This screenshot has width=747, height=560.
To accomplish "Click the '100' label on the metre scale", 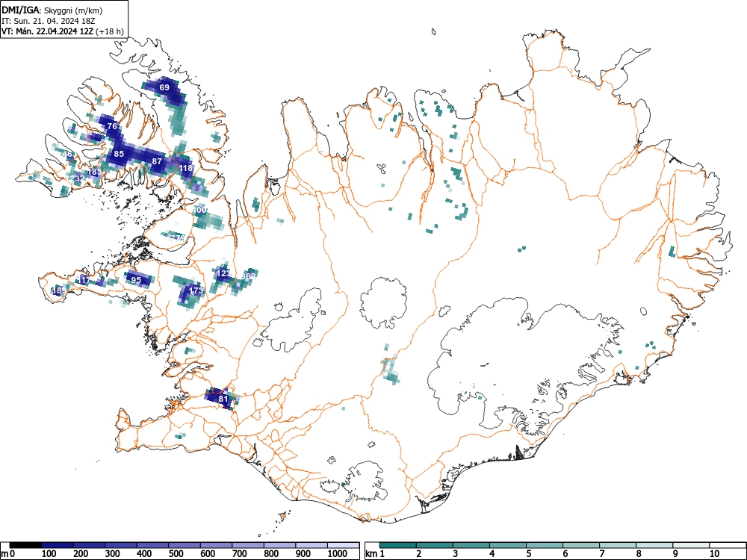I will [49, 554].
